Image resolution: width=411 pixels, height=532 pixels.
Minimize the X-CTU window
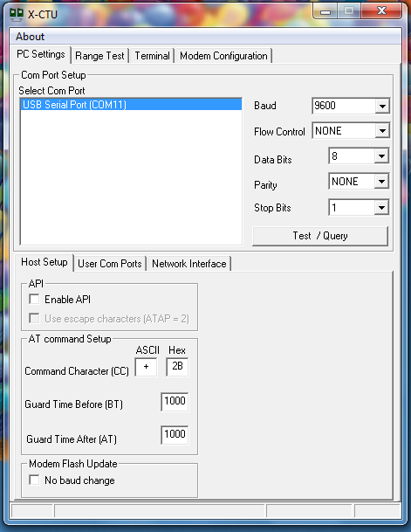(325, 12)
